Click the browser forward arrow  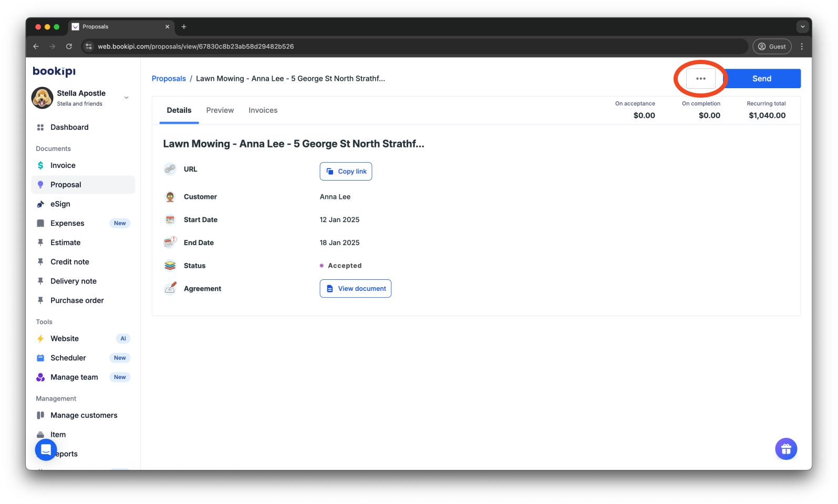coord(52,46)
